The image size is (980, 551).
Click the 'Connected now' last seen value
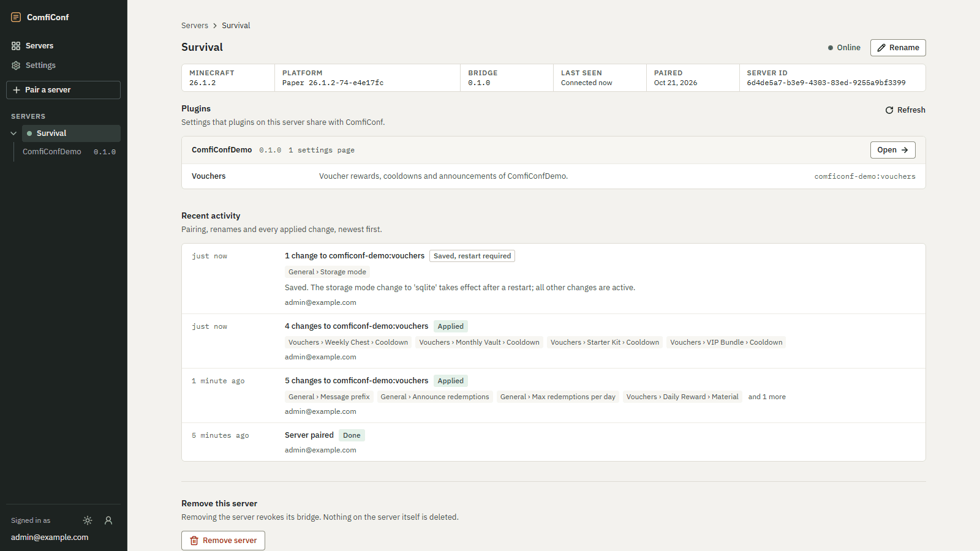(x=586, y=83)
